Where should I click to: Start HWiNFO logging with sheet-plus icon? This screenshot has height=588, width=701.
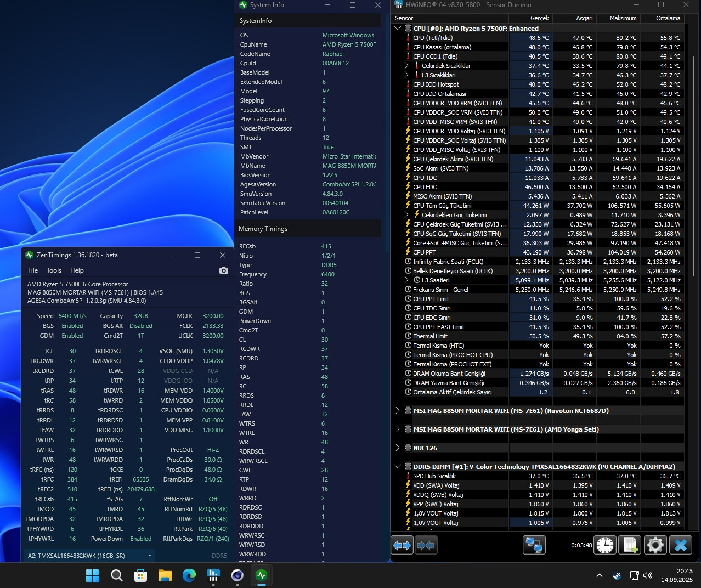[630, 545]
